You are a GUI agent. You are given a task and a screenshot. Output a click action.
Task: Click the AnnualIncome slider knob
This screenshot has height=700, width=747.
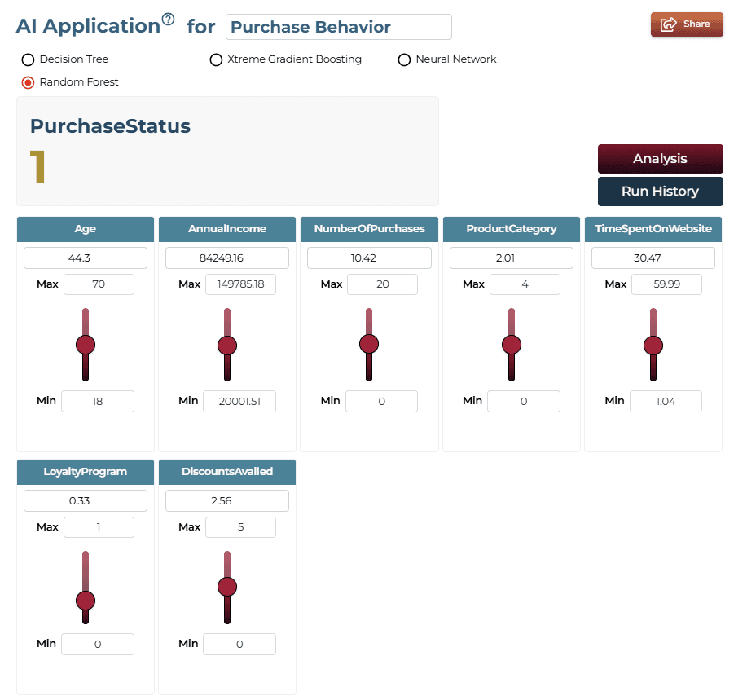point(227,346)
